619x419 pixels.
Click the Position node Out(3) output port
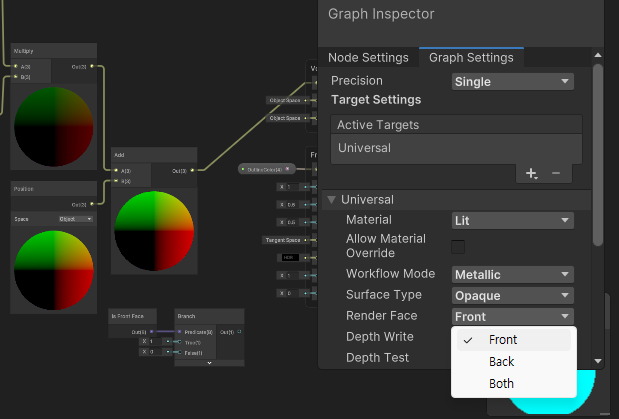point(92,204)
